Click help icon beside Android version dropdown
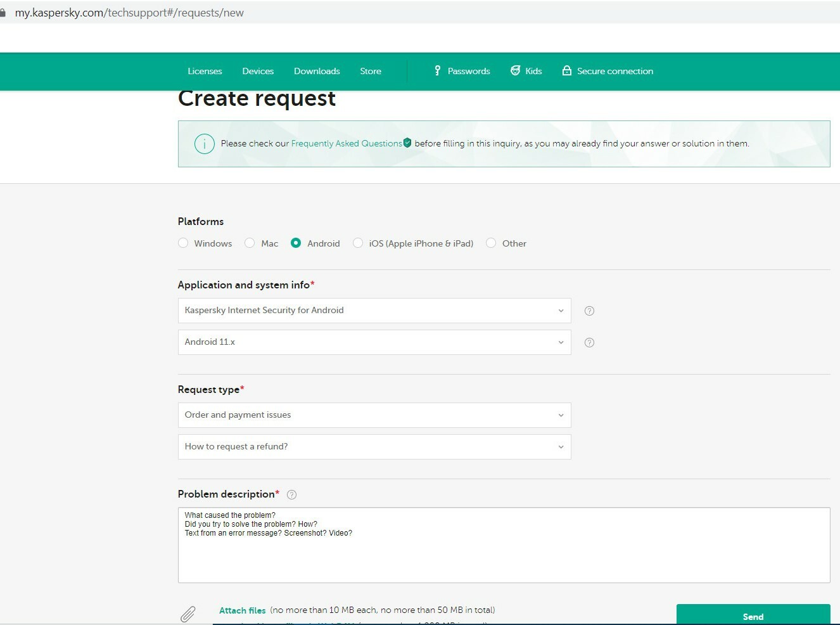 589,342
